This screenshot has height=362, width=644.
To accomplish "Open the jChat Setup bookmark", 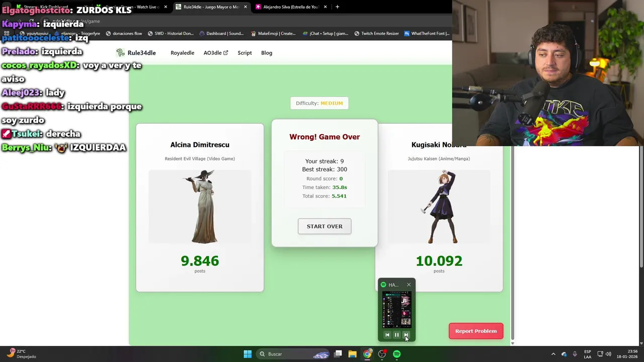I will 325,34.
